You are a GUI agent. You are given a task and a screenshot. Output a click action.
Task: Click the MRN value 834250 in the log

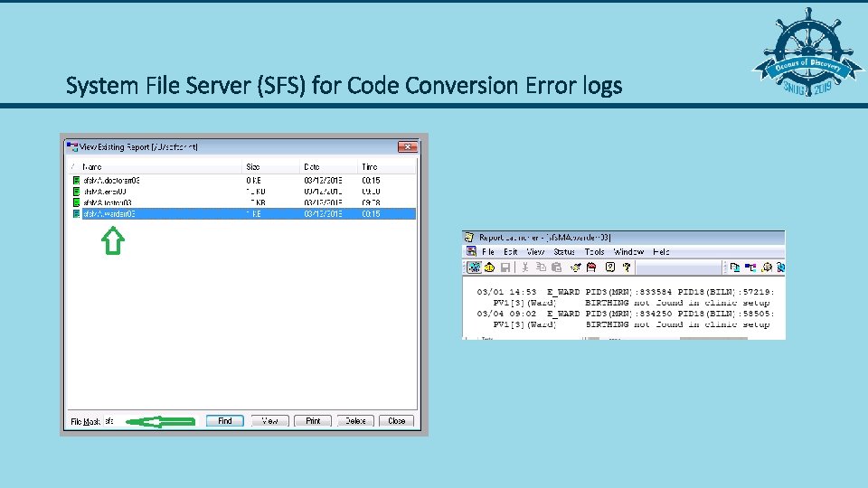[656, 314]
